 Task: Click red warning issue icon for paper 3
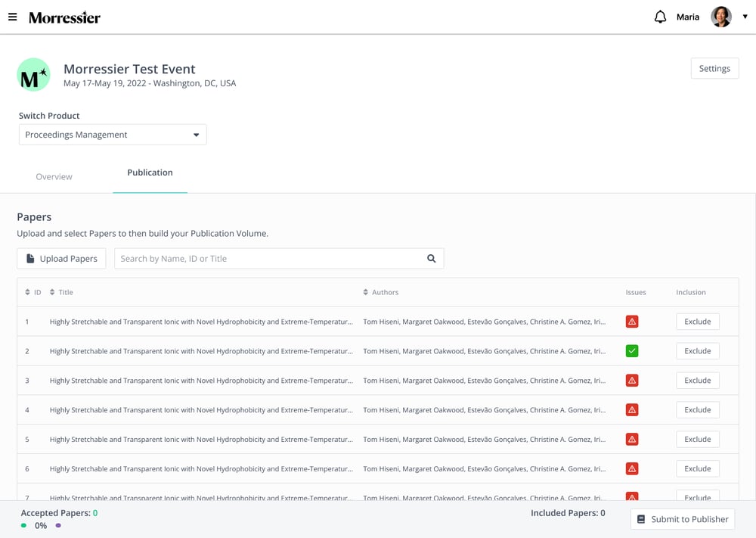point(632,380)
